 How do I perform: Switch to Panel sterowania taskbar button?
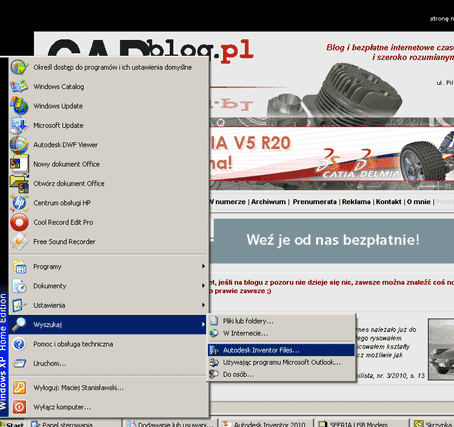[x=74, y=424]
